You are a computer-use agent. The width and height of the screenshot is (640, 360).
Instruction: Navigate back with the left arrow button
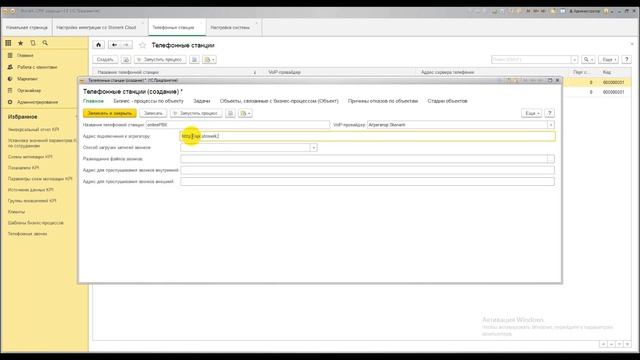pos(115,45)
